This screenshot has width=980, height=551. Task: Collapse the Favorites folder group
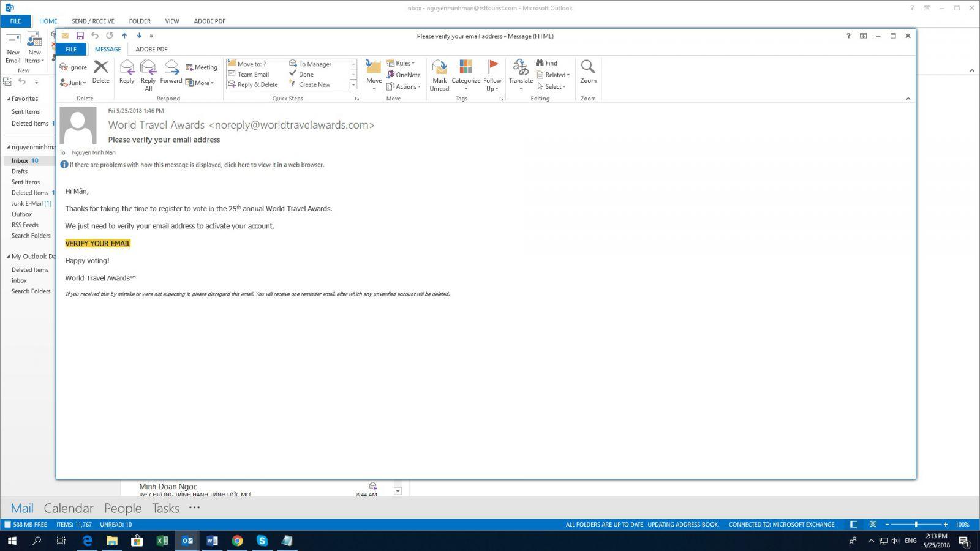tap(8, 99)
